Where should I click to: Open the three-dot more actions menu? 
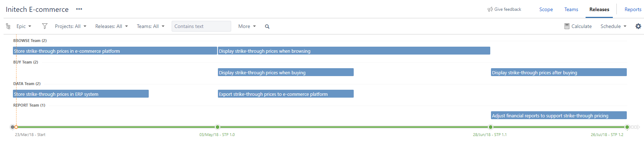point(79,9)
